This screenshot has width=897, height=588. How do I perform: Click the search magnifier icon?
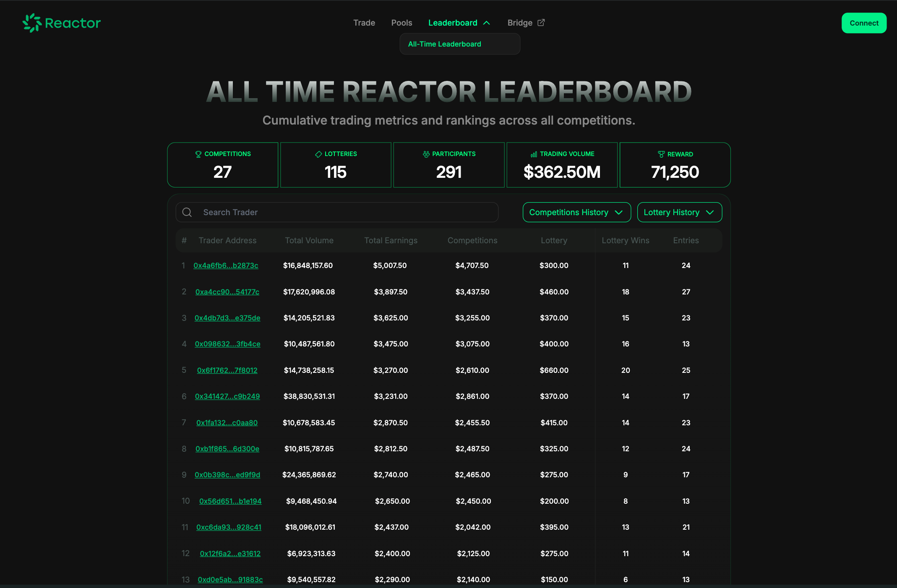point(187,212)
